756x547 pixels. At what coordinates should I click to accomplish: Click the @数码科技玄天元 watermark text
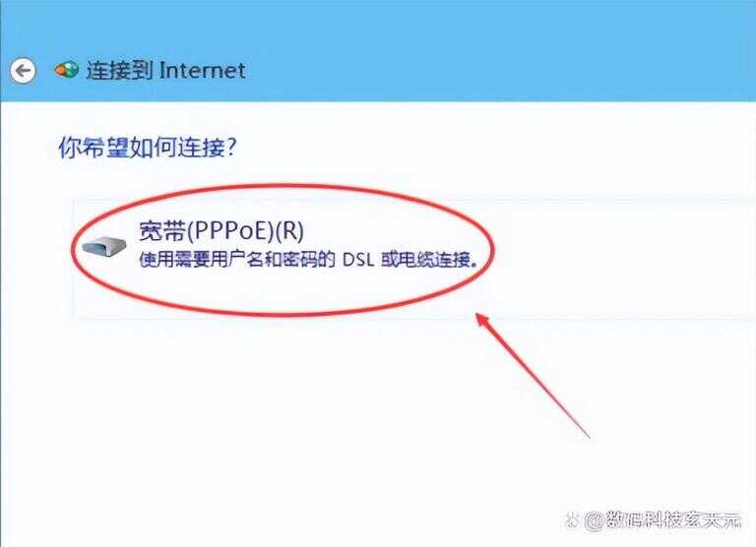[x=662, y=520]
